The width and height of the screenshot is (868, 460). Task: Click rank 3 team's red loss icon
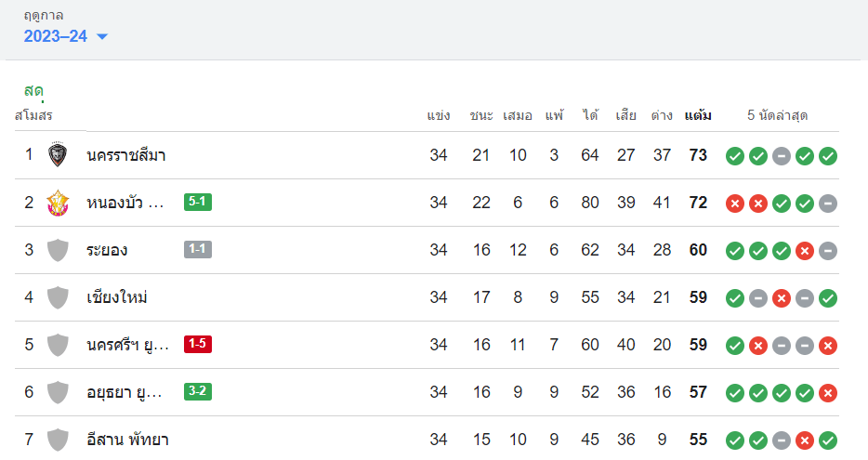pos(805,251)
